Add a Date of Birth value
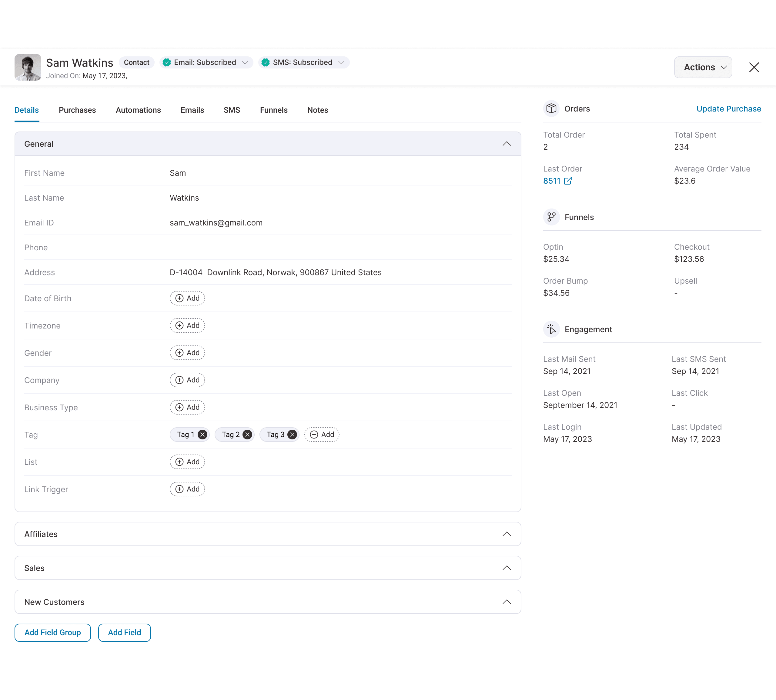 pyautogui.click(x=187, y=298)
